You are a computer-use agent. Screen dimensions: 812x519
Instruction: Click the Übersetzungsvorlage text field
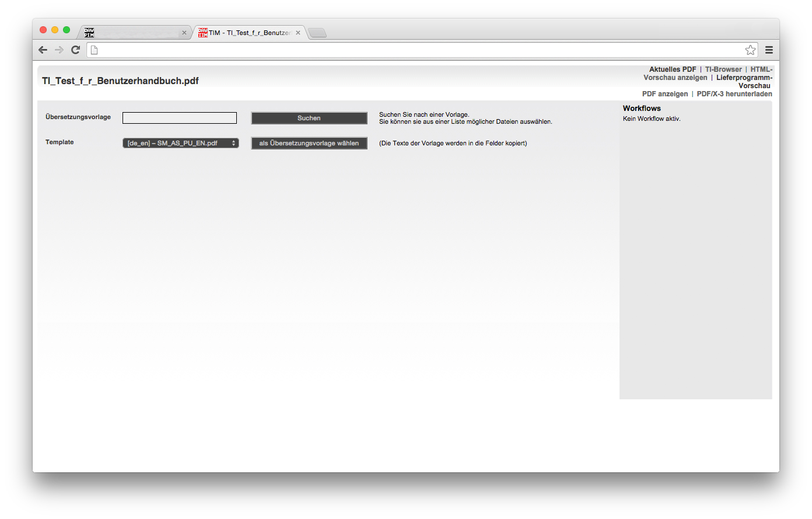tap(180, 118)
